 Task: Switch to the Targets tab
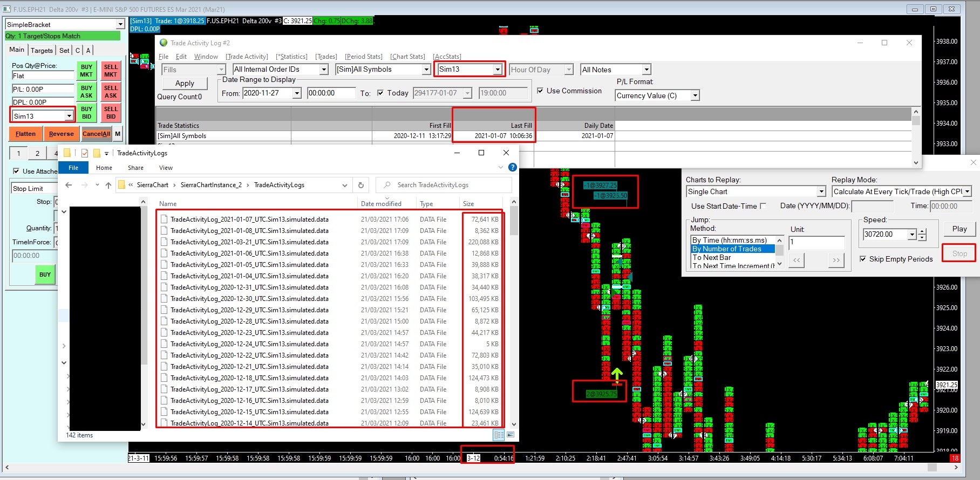42,50
